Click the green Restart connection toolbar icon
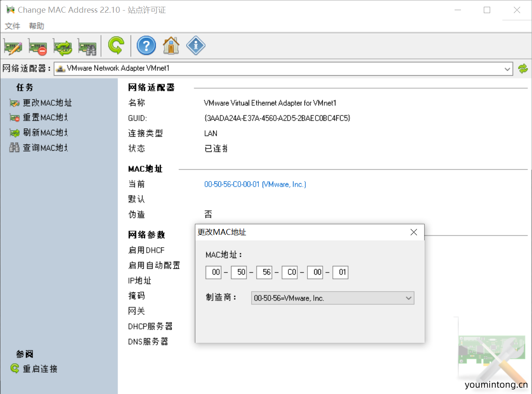Screen dimensions: 532x394 tap(116, 45)
